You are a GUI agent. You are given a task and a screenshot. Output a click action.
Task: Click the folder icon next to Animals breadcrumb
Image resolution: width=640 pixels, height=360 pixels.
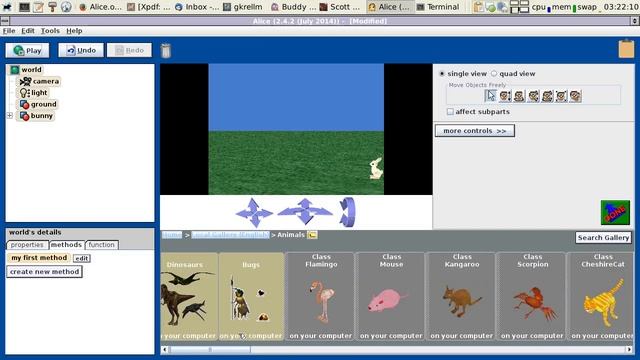click(312, 235)
